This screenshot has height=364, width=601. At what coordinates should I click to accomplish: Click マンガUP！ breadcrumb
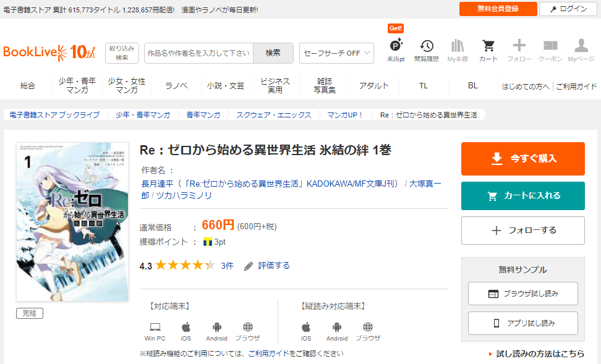pos(345,115)
